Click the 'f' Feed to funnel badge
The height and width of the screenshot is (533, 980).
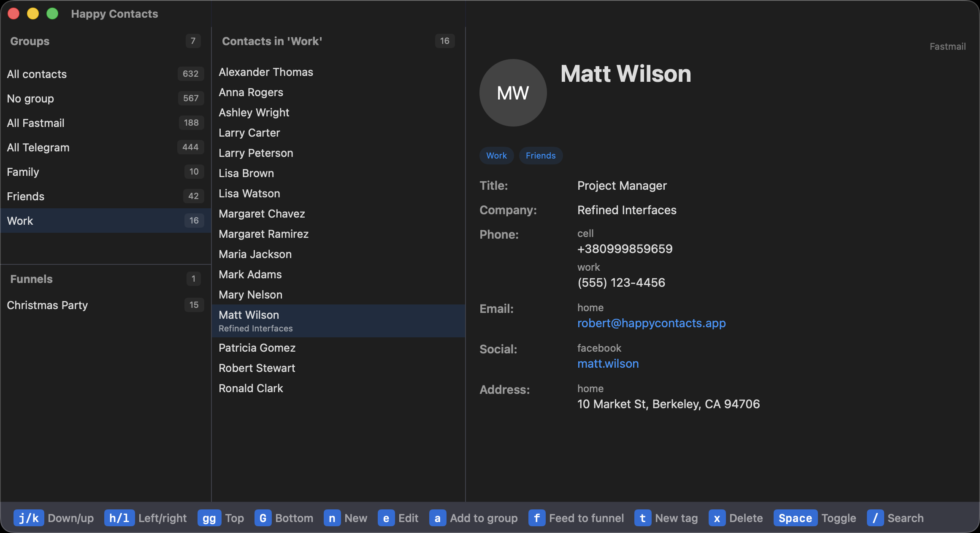point(536,518)
